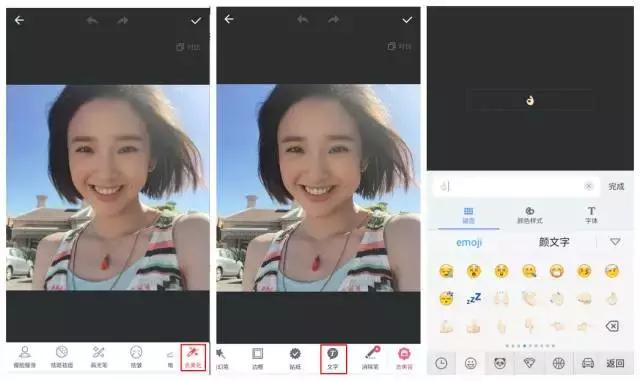The image size is (640, 381).
Task: Show recent emojis via clock icon
Action: click(x=441, y=363)
